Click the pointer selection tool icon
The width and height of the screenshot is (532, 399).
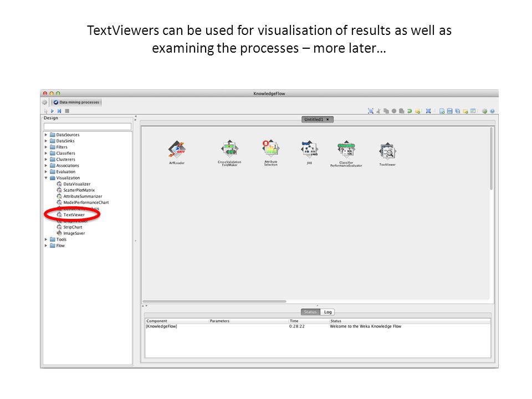pyautogui.click(x=46, y=111)
